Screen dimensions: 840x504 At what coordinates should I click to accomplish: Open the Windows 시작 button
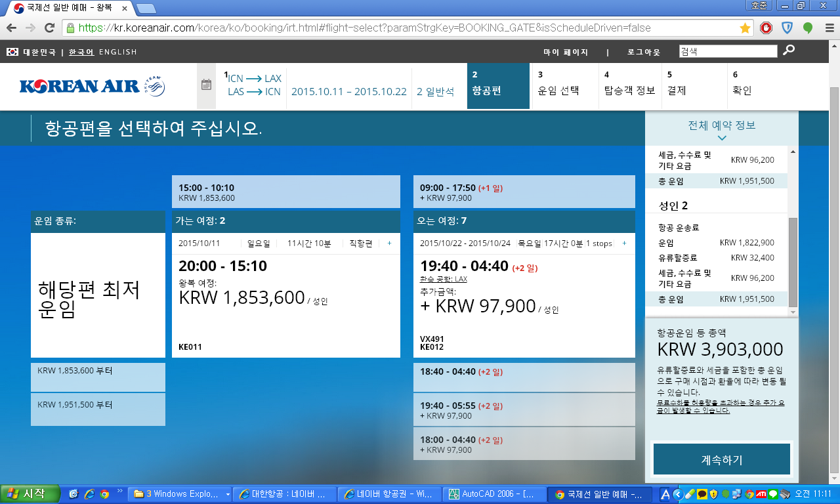click(x=31, y=493)
